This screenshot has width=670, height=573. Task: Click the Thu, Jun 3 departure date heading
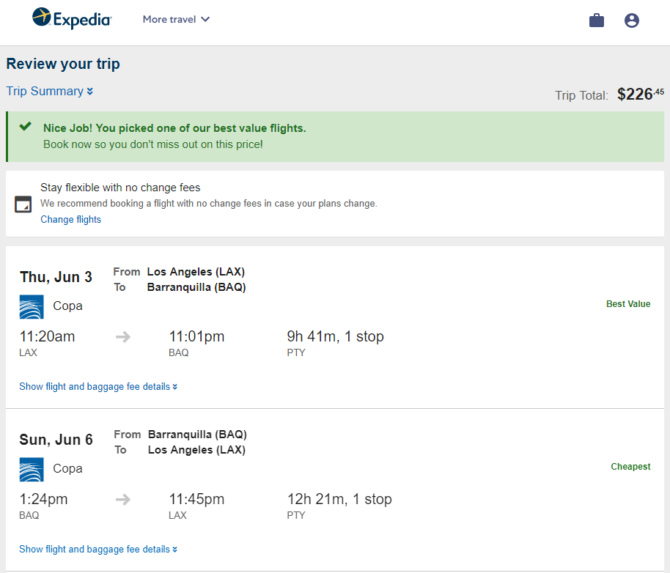point(56,277)
